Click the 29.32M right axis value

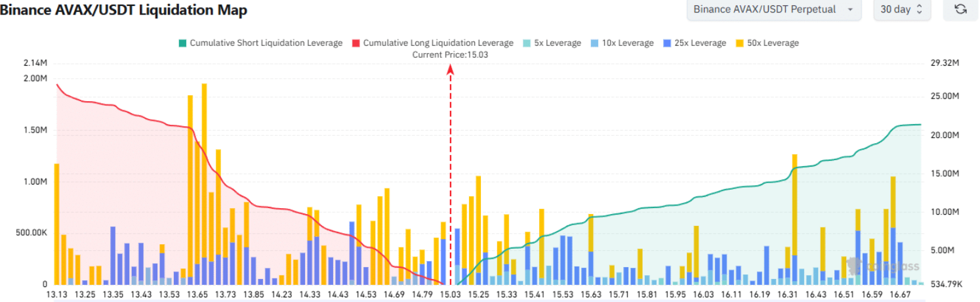[x=945, y=64]
